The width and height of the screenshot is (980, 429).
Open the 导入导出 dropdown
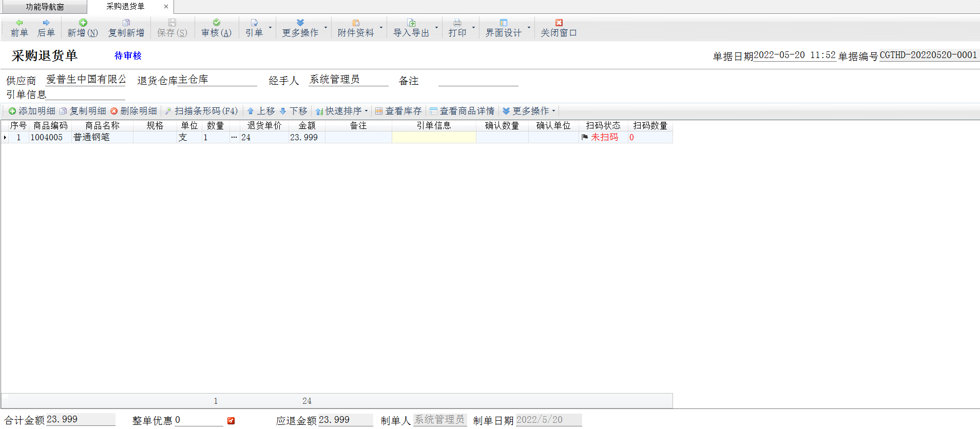436,28
